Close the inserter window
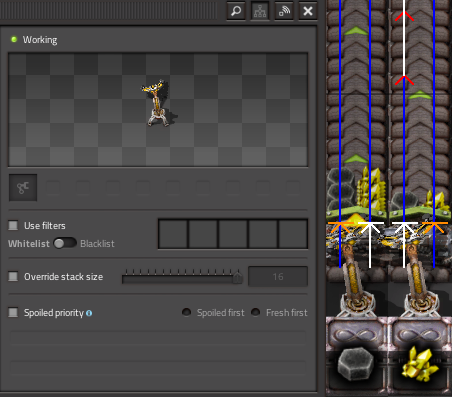The height and width of the screenshot is (397, 452). point(308,11)
